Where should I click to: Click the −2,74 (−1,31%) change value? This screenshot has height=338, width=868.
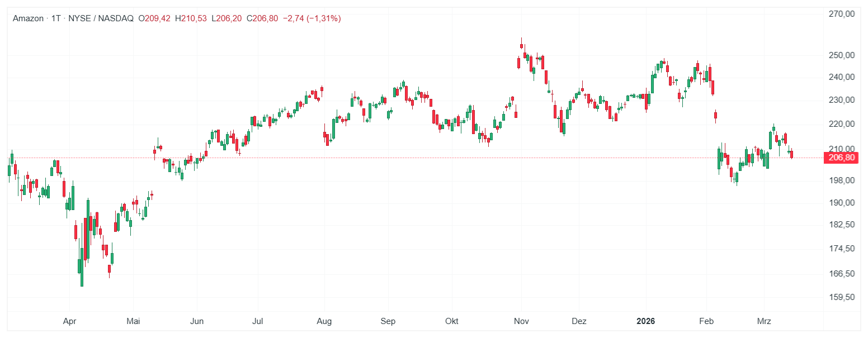point(312,18)
